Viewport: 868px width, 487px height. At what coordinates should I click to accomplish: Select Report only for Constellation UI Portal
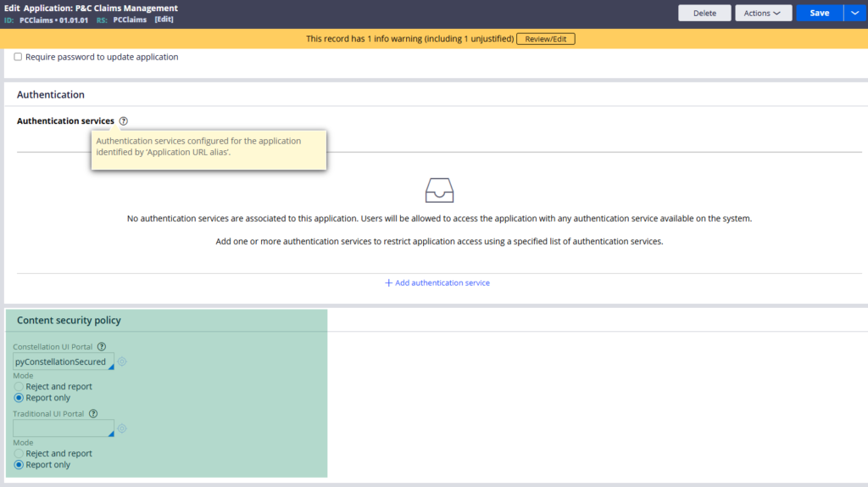click(19, 398)
